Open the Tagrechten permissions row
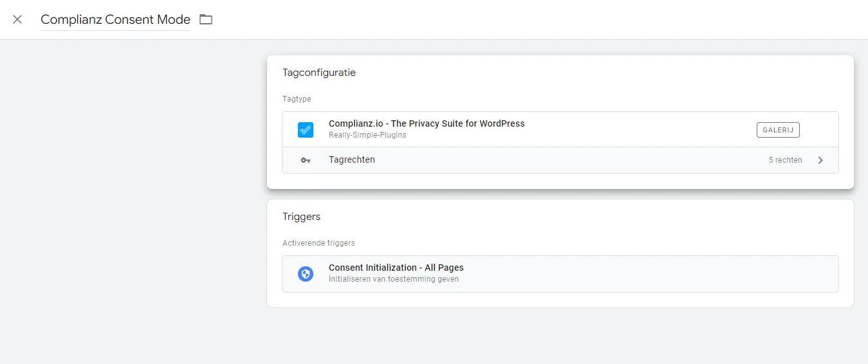Screen dimensions: 868x364 coord(560,160)
